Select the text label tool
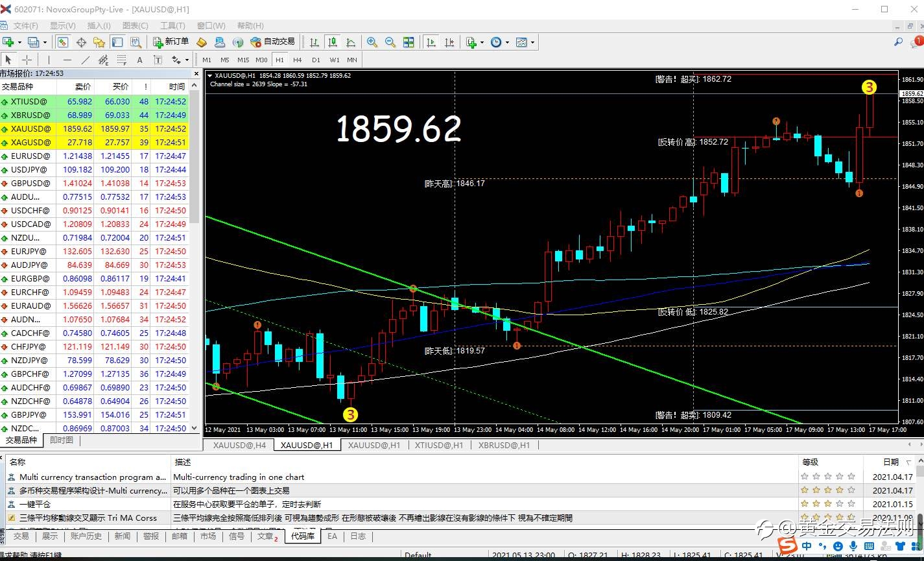Viewport: 924px width, 561px height. pyautogui.click(x=158, y=60)
